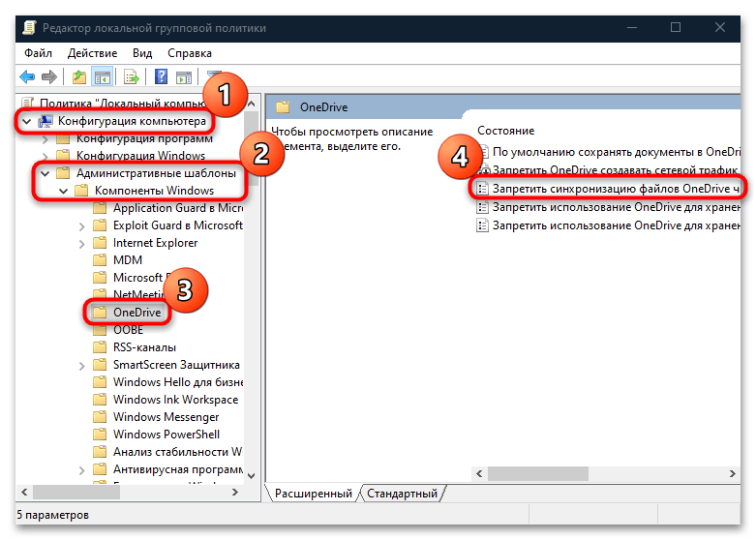This screenshot has height=540, width=756.
Task: Open the Файл menu
Action: click(x=38, y=53)
